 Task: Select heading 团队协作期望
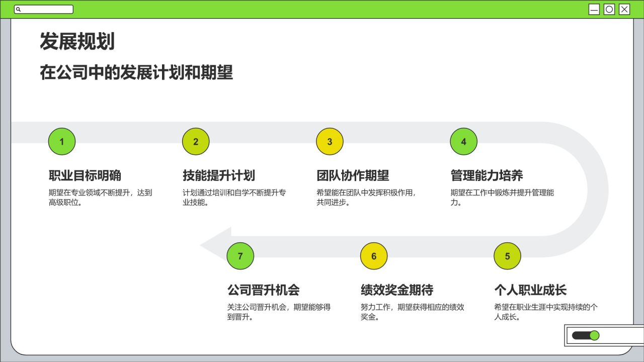point(353,175)
